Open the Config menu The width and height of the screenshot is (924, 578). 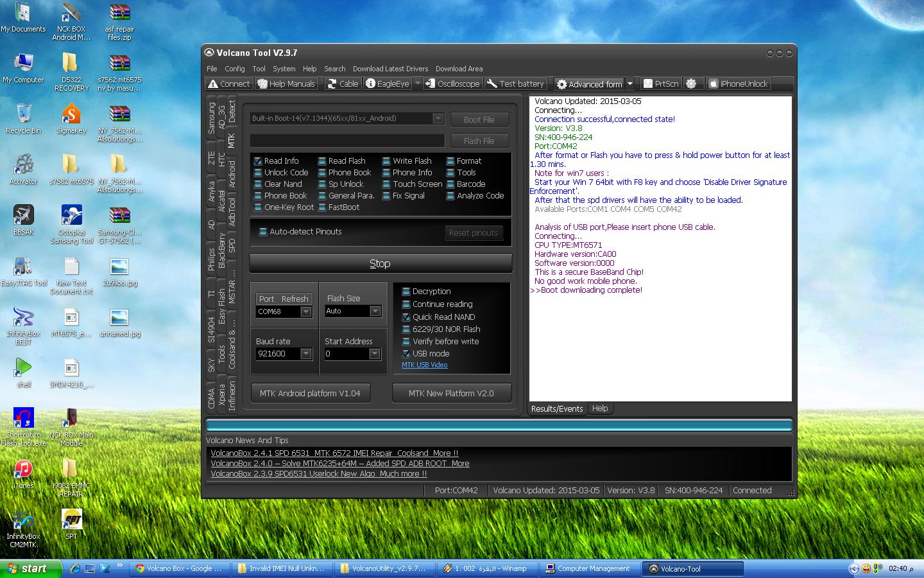point(235,69)
